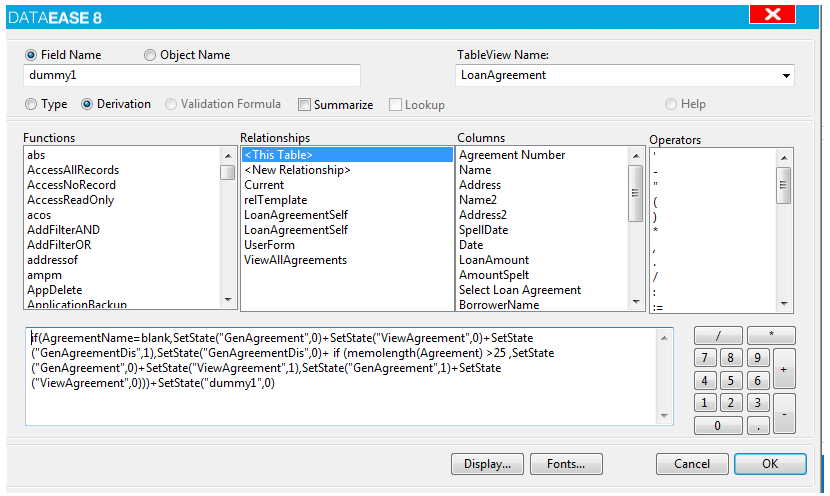Click the keypad 7 button
The width and height of the screenshot is (830, 496).
(705, 358)
